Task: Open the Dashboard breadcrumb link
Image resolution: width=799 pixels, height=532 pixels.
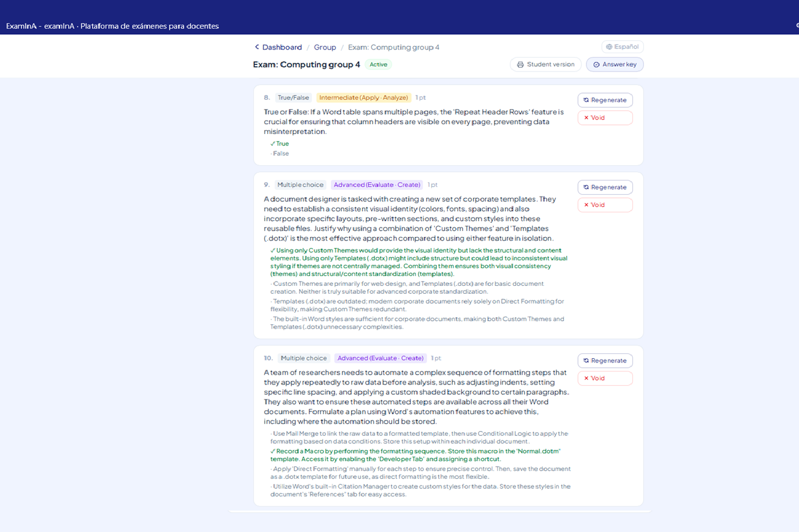Action: (282, 47)
